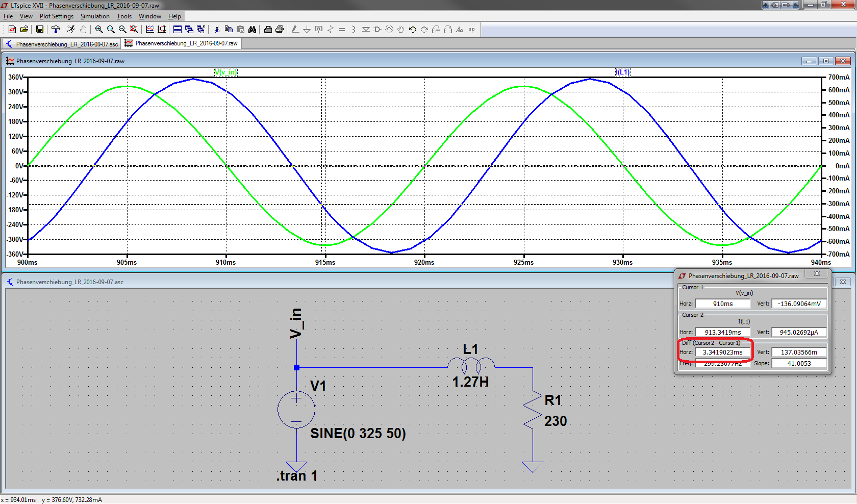Click the SINE(0 325 50) text

pos(358,433)
